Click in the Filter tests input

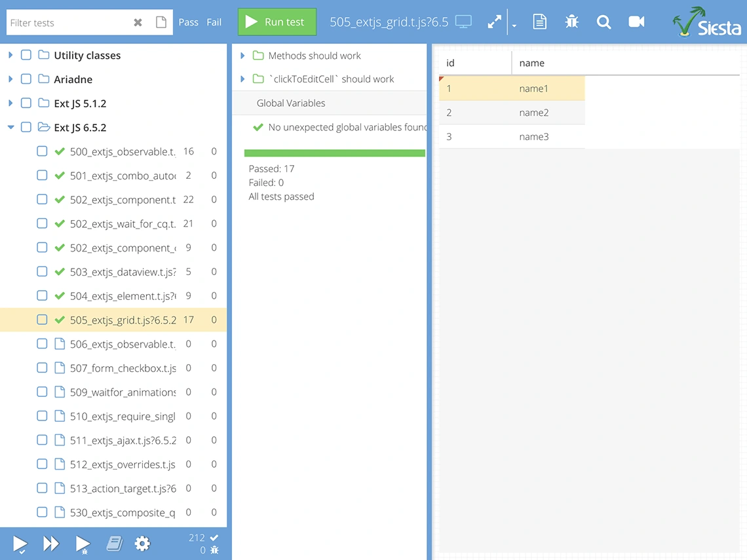coord(69,22)
